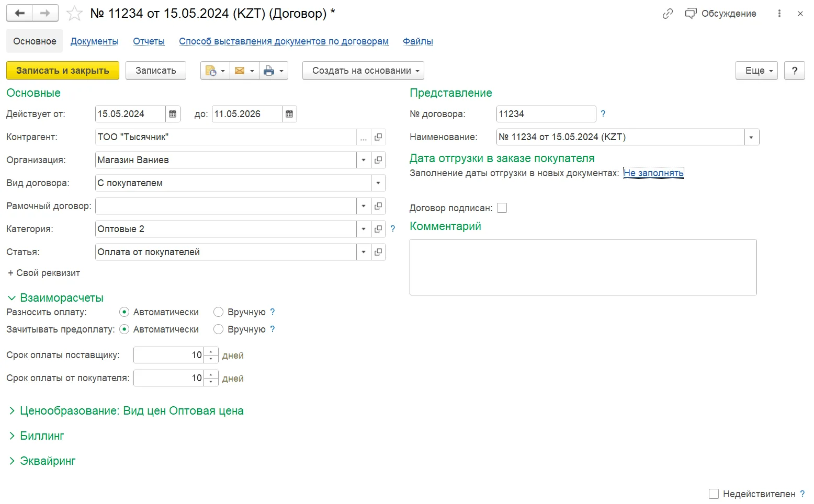This screenshot has height=504, width=814.
Task: Check the Договор подписан checkbox
Action: [502, 208]
